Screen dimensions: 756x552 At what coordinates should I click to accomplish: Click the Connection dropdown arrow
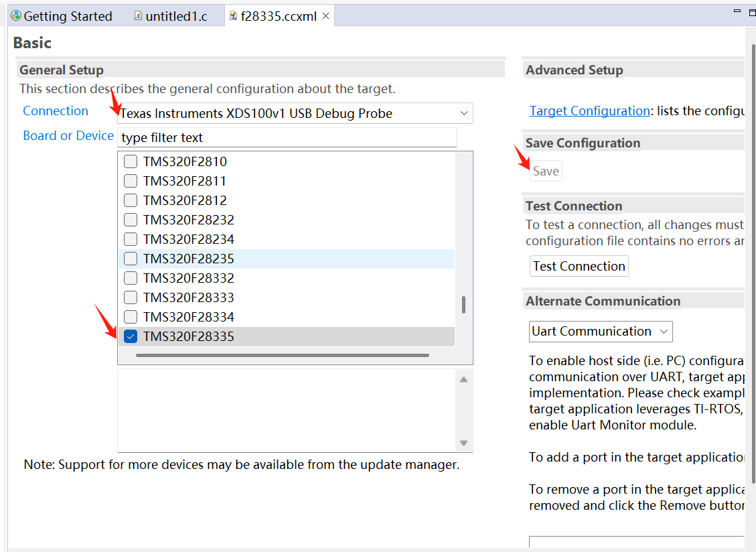464,113
